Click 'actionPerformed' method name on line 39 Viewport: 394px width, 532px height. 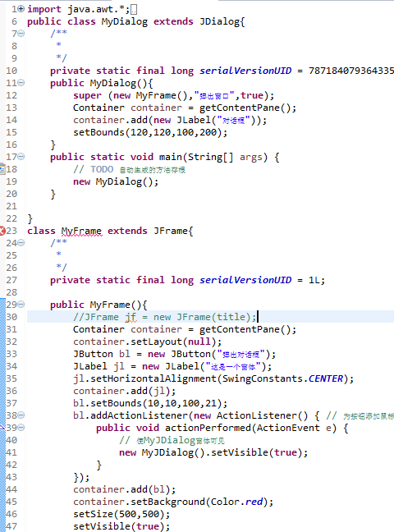point(208,429)
